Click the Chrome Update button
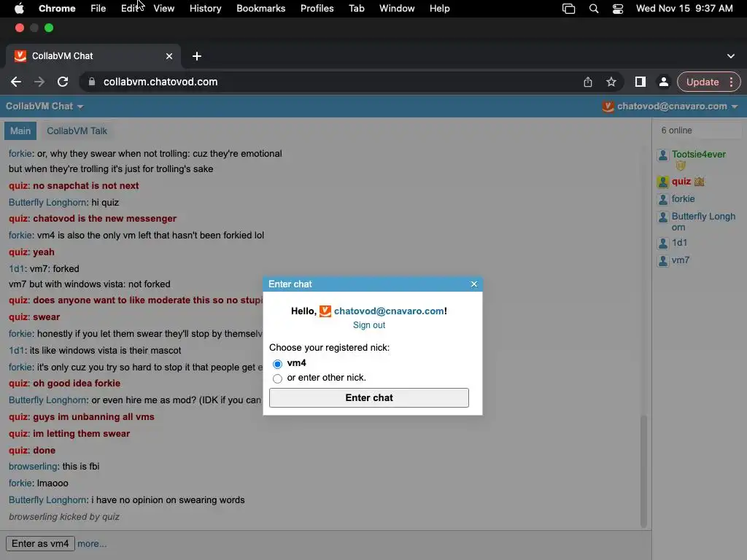Viewport: 747px width, 560px height. (703, 82)
